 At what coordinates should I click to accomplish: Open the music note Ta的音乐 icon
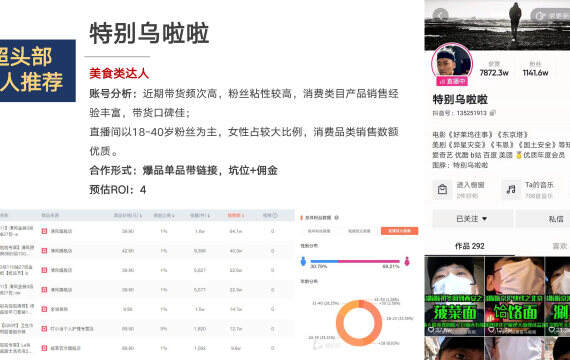click(x=511, y=189)
